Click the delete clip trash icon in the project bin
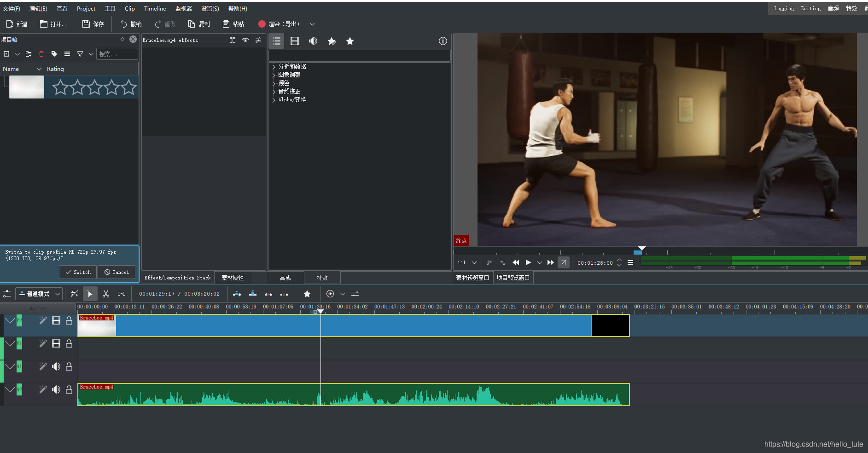868x453 pixels. [41, 54]
